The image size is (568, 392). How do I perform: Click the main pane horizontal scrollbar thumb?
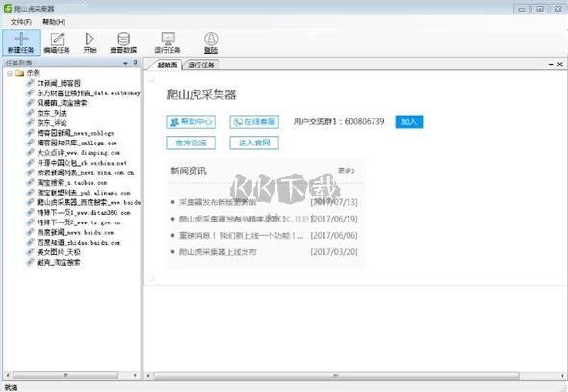click(x=336, y=376)
